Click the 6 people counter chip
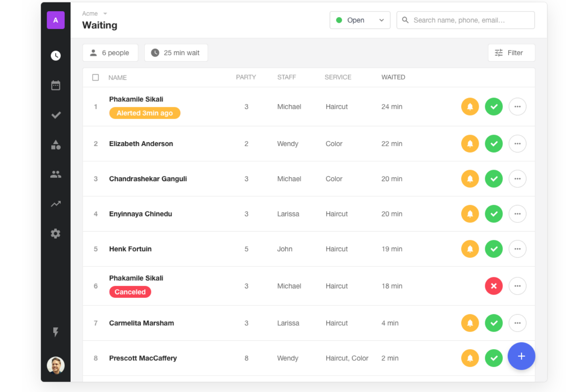The width and height of the screenshot is (588, 392). pos(110,52)
